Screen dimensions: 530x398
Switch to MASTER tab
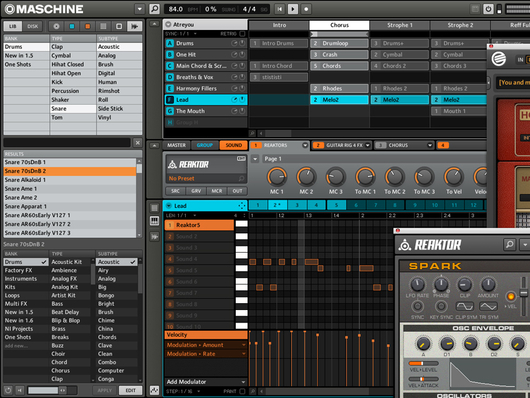(x=176, y=145)
